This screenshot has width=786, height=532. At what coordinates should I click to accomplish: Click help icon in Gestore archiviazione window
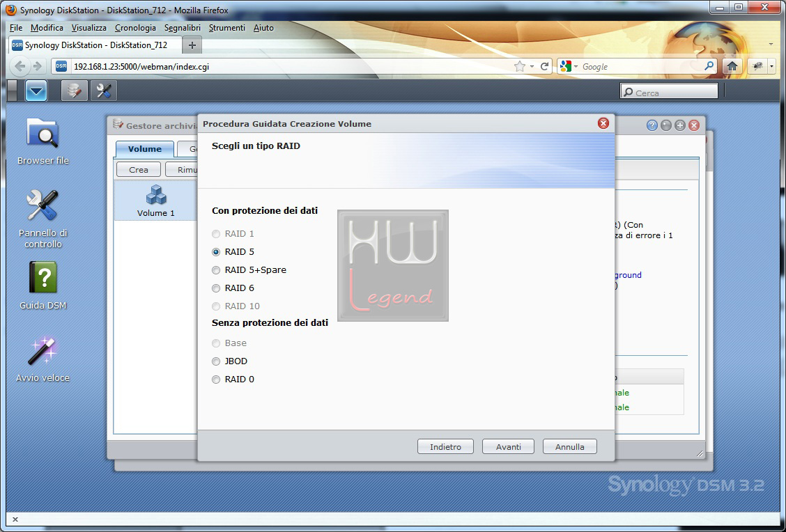point(652,125)
